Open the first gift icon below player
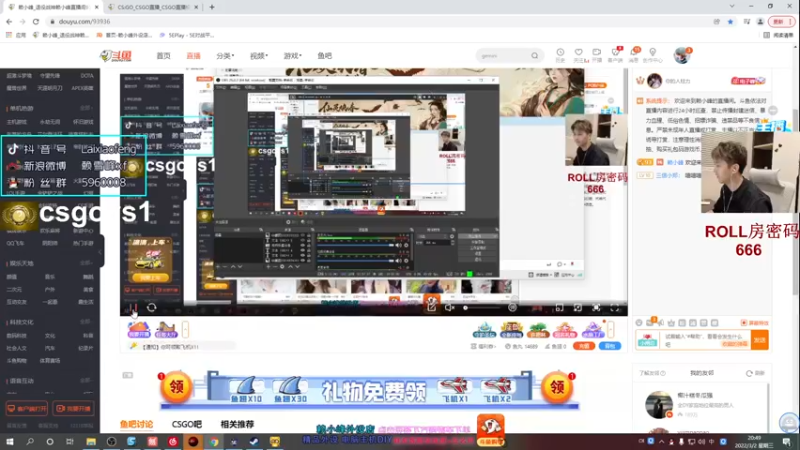This screenshot has width=800, height=450. [x=485, y=330]
